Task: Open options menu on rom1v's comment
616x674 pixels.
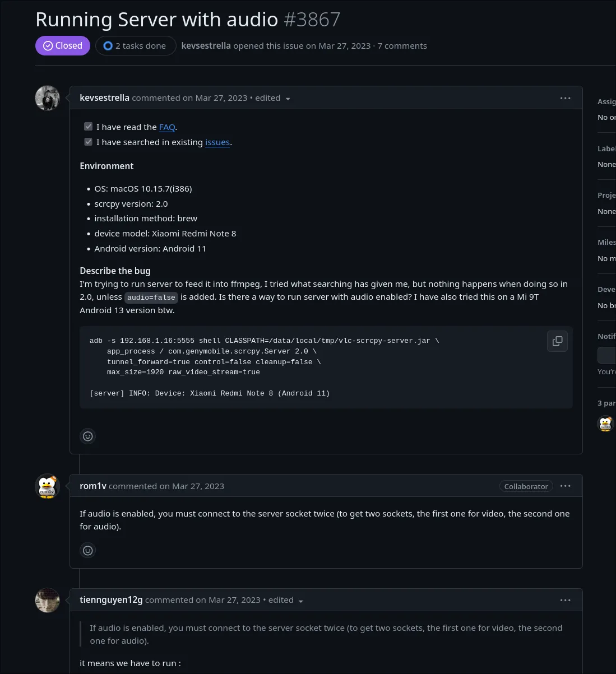Action: (565, 486)
